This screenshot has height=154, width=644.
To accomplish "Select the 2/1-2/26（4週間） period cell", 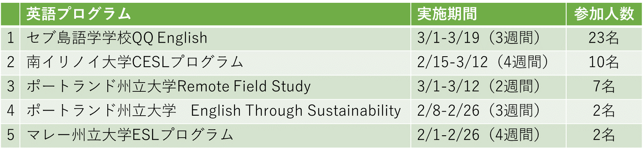I will [x=488, y=136].
